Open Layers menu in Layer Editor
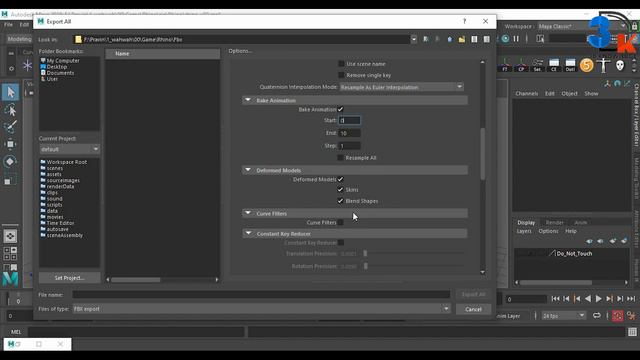640x360 pixels. pos(524,231)
